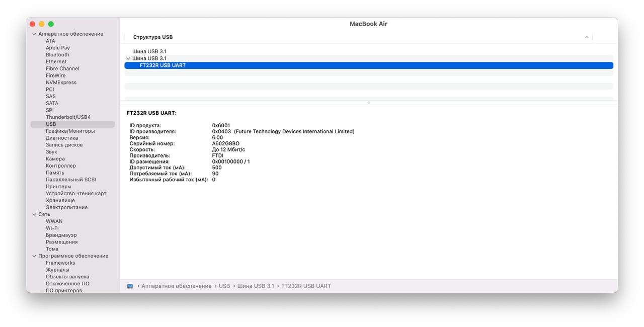This screenshot has height=327, width=644.
Task: Select Журналы in the sidebar
Action: click(x=57, y=270)
